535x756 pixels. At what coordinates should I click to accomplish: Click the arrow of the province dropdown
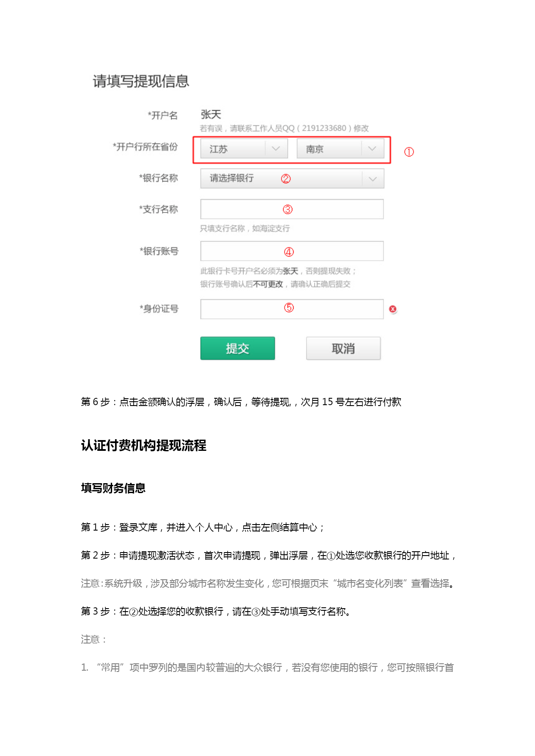(276, 149)
